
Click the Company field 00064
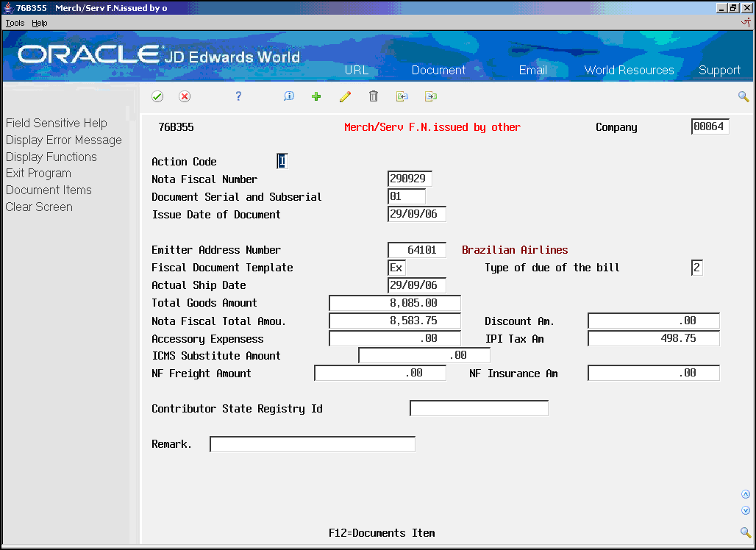pos(710,126)
